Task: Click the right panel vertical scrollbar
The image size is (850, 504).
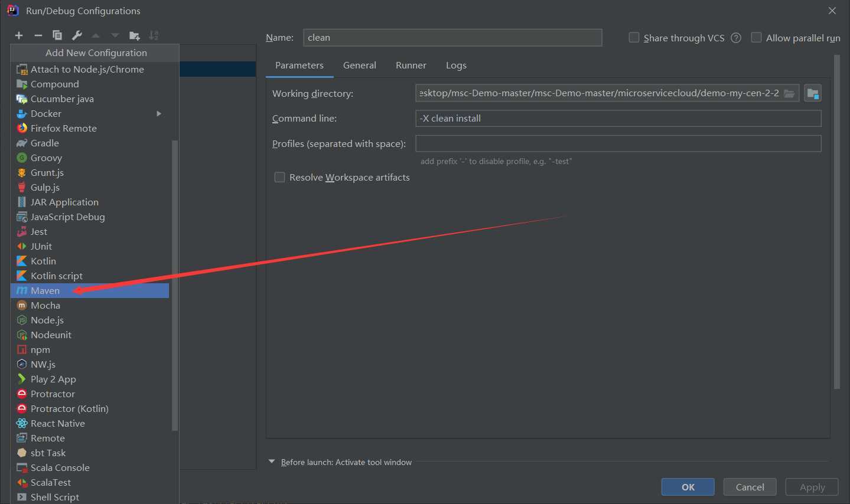Action: [x=836, y=222]
